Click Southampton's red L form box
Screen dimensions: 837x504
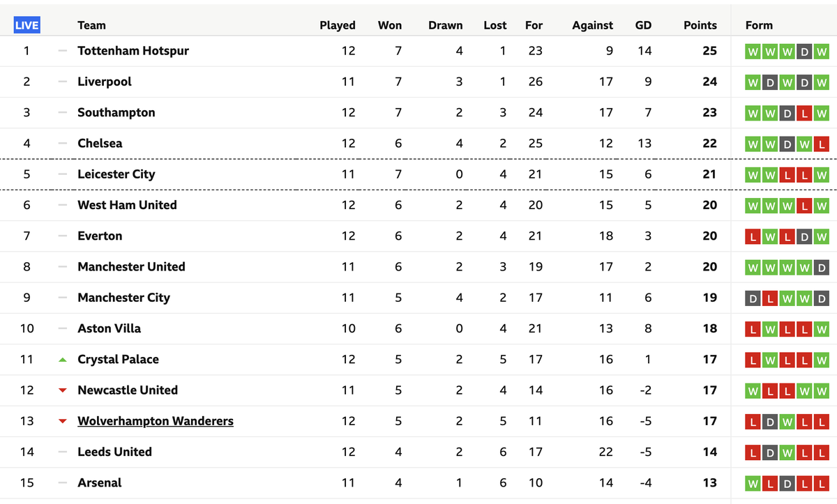coord(804,113)
